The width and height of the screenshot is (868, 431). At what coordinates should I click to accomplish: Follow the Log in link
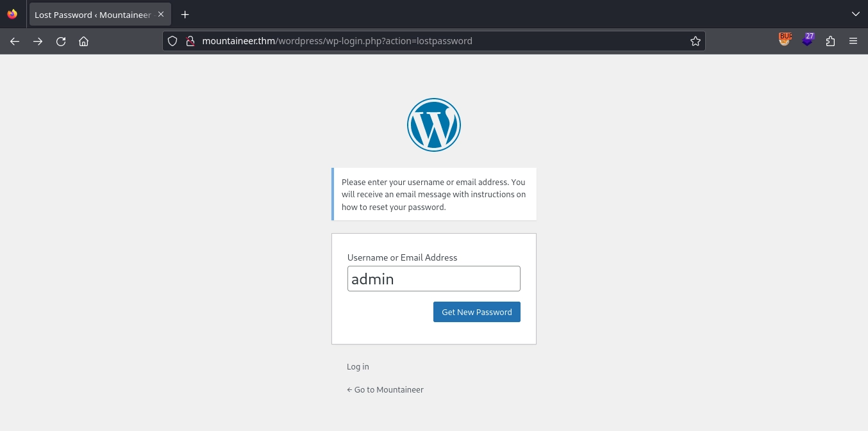pyautogui.click(x=358, y=367)
